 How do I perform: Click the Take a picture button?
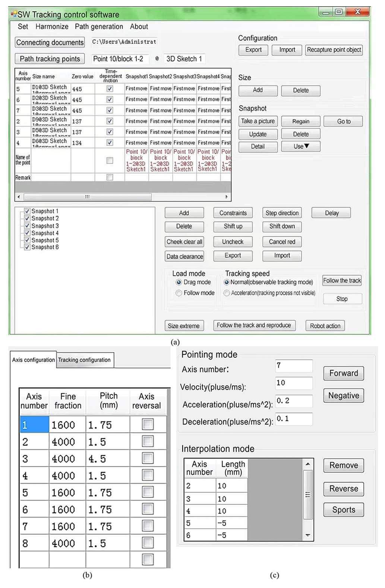pos(258,121)
